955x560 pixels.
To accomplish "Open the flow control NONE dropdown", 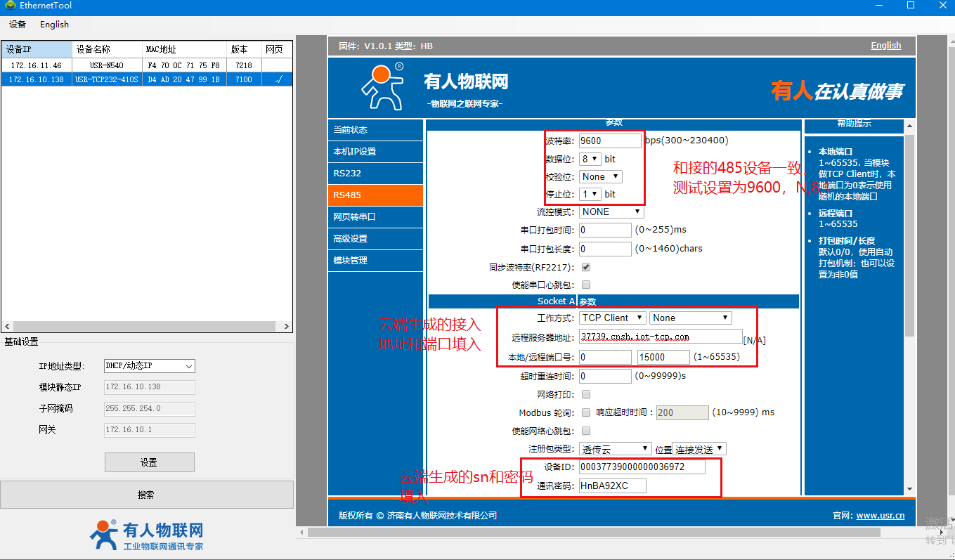I will (611, 211).
